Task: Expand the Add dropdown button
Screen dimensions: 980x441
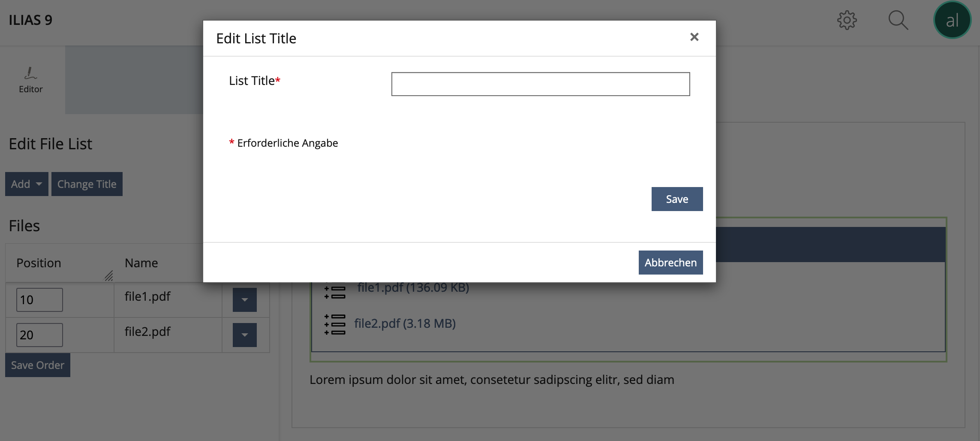Action: (x=27, y=184)
